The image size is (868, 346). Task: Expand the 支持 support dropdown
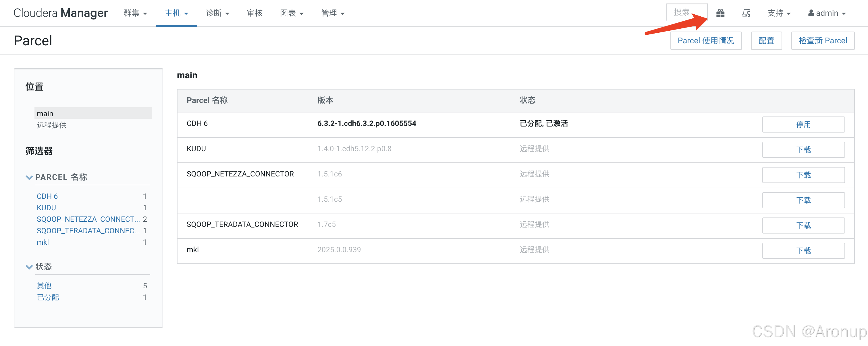click(x=779, y=13)
